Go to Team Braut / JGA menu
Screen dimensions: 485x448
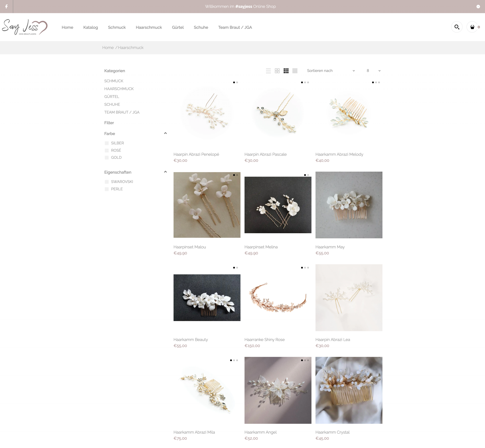[x=235, y=27]
